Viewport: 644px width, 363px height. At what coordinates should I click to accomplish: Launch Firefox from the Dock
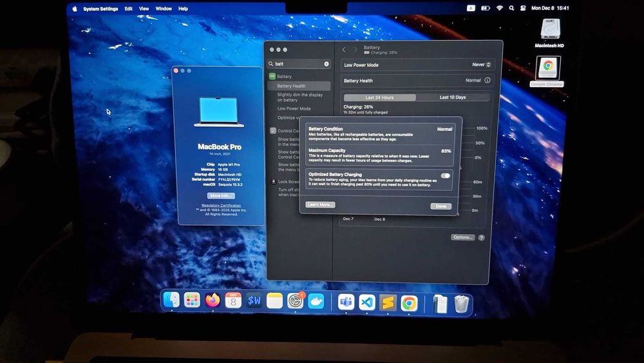coord(213,300)
